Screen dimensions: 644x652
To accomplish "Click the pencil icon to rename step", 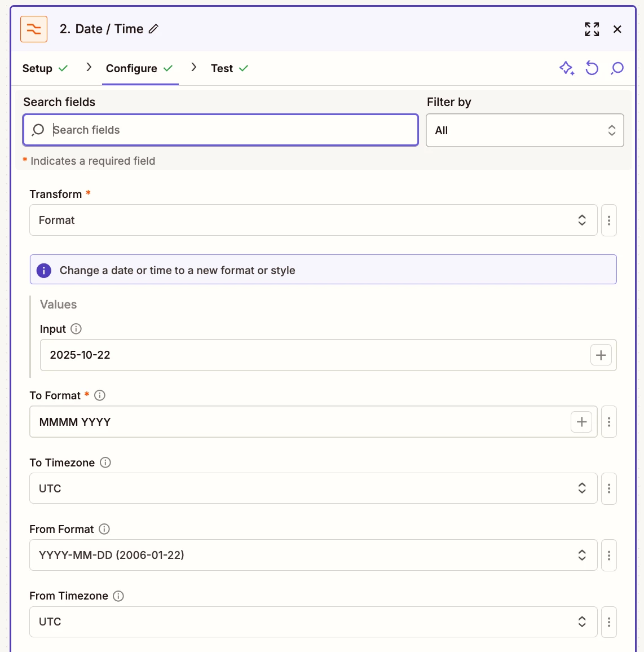I will coord(153,29).
